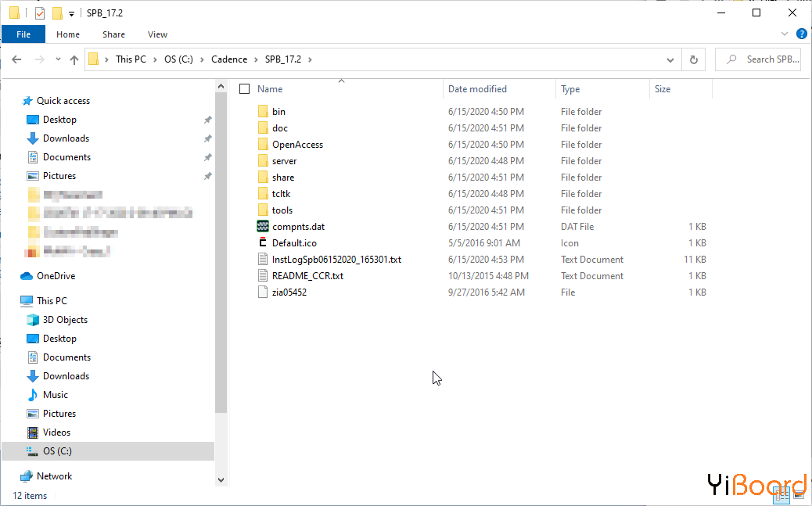Image resolution: width=812 pixels, height=506 pixels.
Task: Select the doc folder icon
Action: (263, 128)
